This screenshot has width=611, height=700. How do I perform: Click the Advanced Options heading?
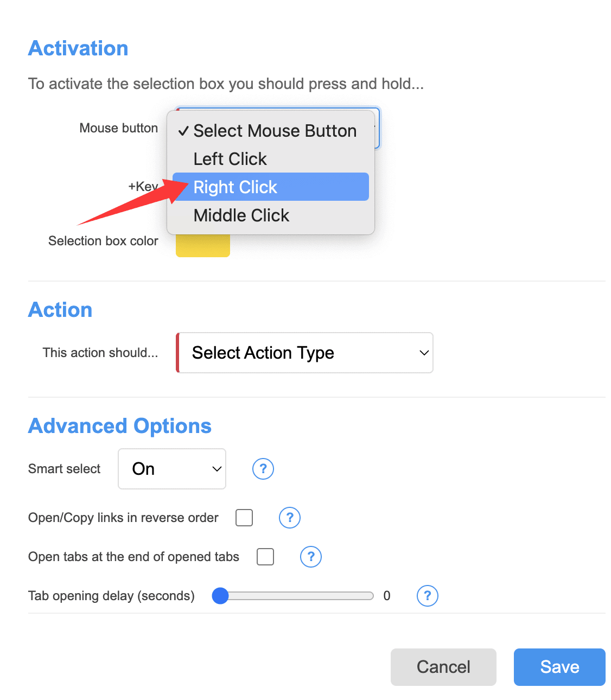pyautogui.click(x=120, y=426)
